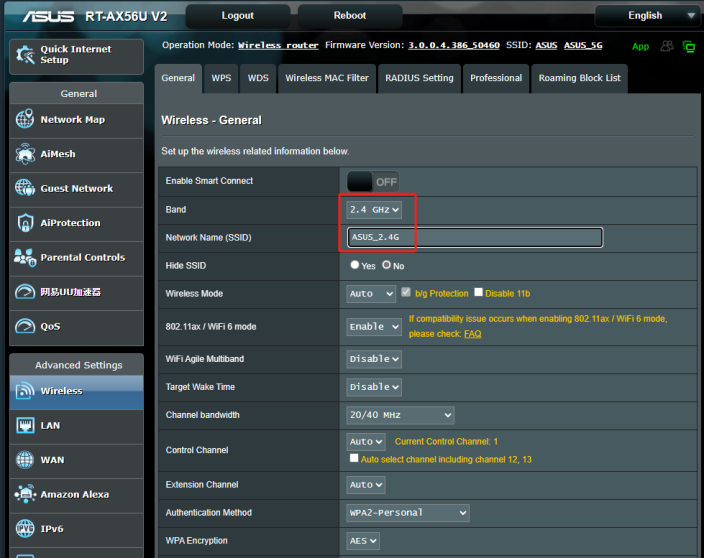Viewport: 704px width, 558px height.
Task: Open Quick Internet Setup wizard icon
Action: tap(25, 55)
